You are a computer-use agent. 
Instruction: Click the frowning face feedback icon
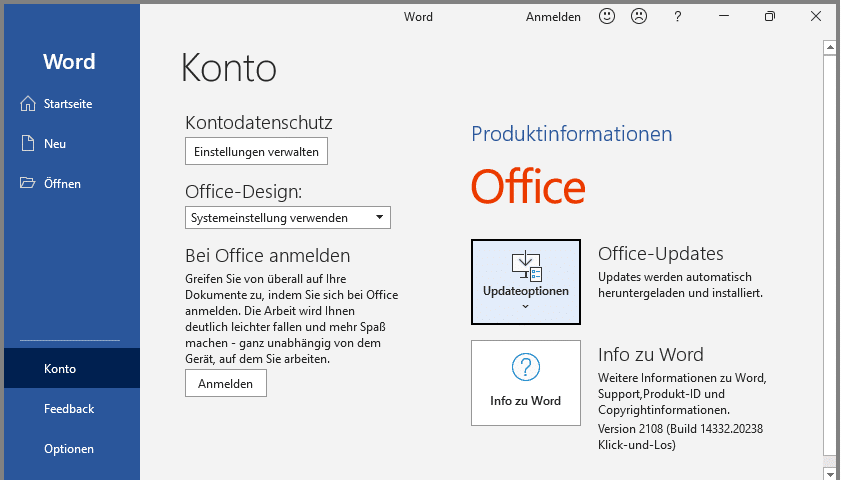[637, 16]
